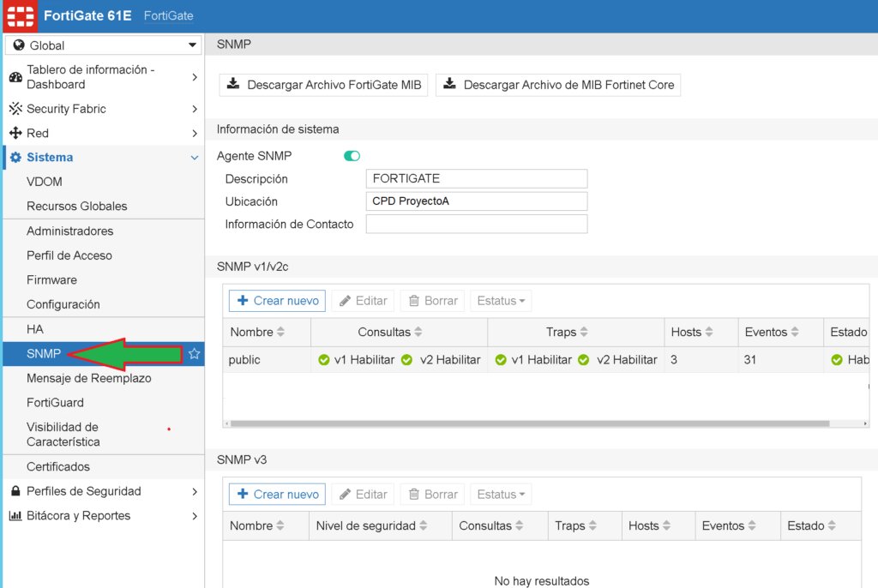Viewport: 878px width, 588px height.
Task: Click the pencil icon on Editar
Action: (x=345, y=300)
